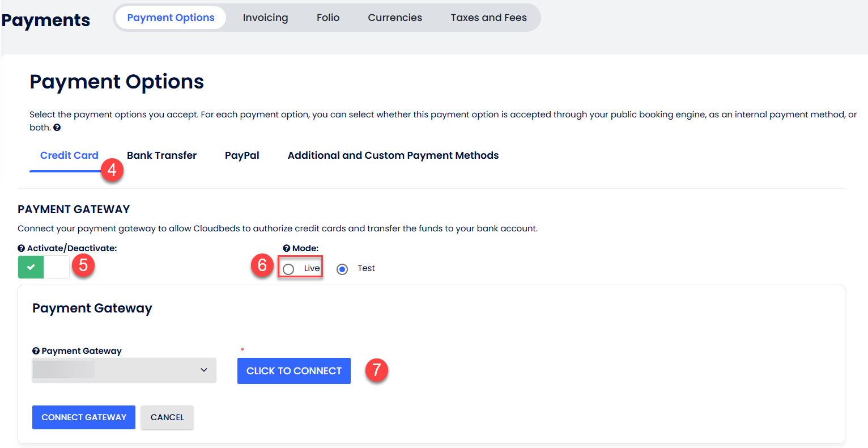Click the CONNECT GATEWAY button
The height and width of the screenshot is (448, 868).
click(84, 417)
